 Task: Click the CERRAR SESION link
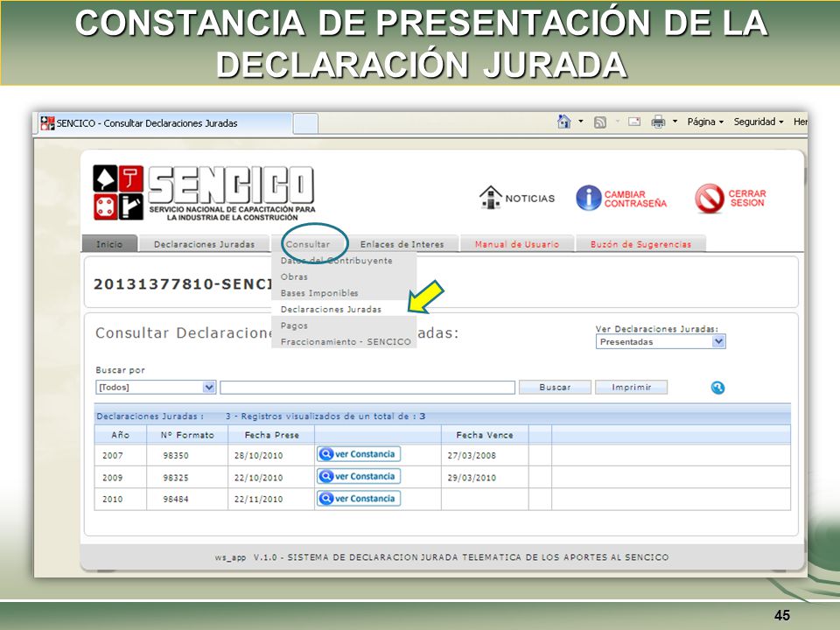tap(746, 199)
